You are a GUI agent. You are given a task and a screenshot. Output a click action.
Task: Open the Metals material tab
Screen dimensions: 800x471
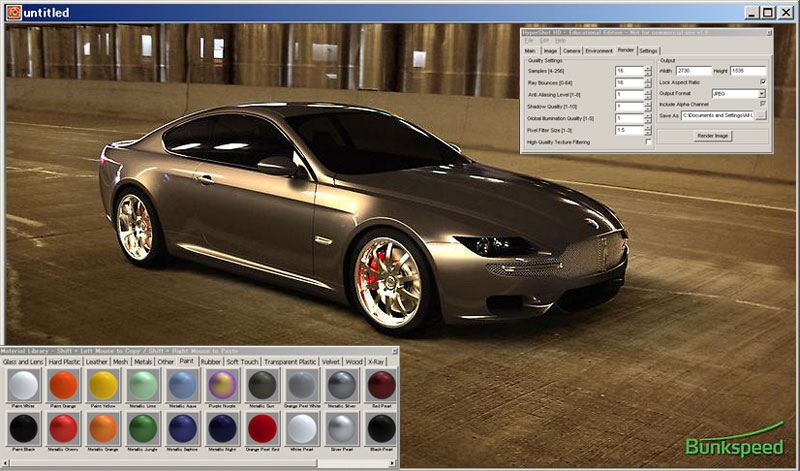143,361
